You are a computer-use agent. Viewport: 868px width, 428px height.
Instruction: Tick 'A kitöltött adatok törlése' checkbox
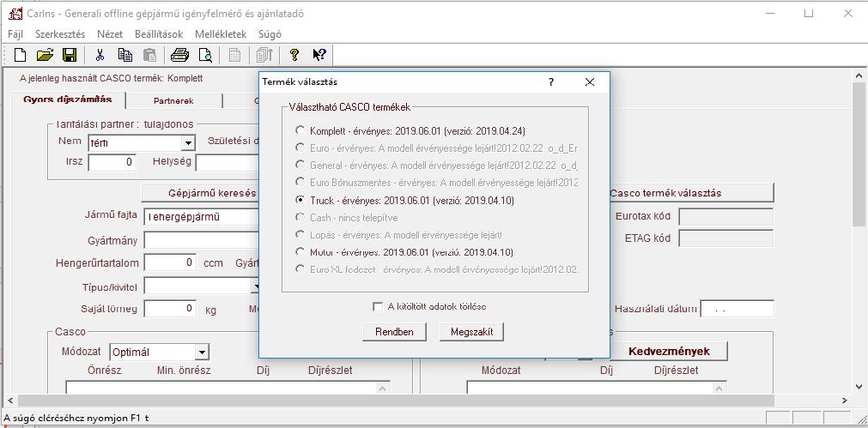[x=378, y=306]
